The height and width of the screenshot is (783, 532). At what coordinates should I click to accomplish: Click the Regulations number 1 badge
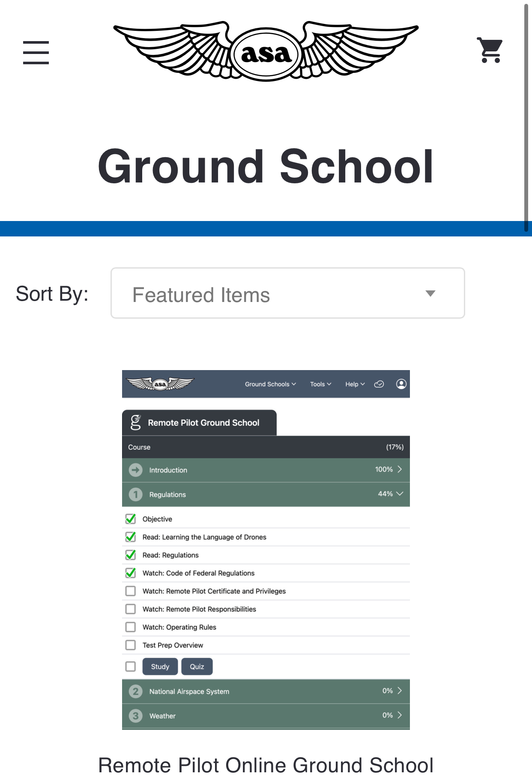pos(135,494)
